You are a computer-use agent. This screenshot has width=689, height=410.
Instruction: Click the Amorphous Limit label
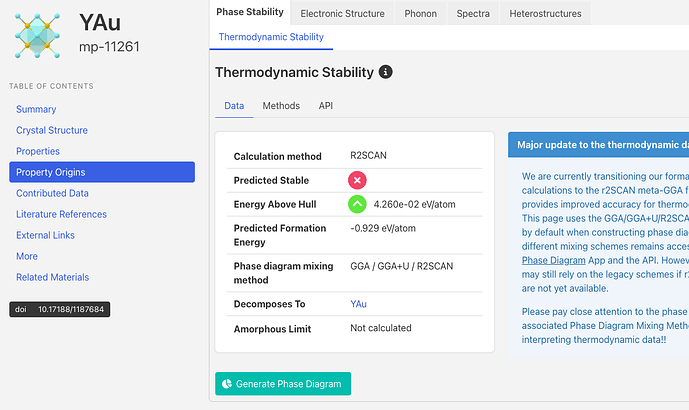(x=272, y=329)
